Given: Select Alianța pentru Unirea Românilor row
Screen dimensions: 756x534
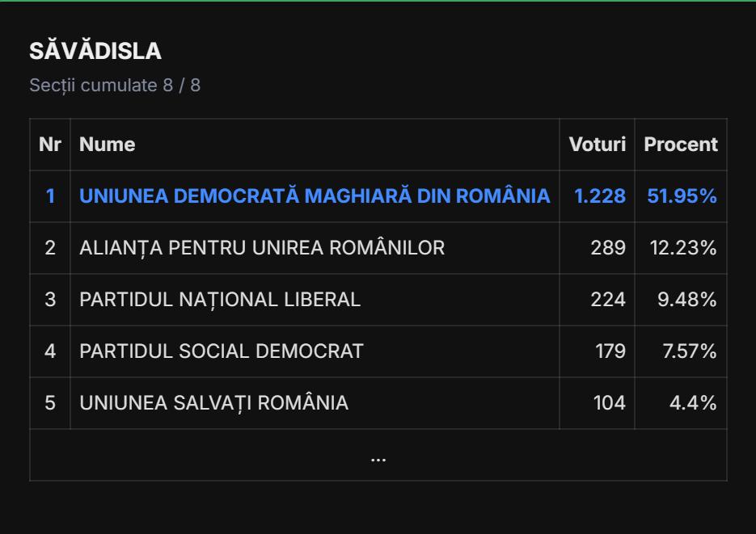Looking at the screenshot, I should click(262, 248).
